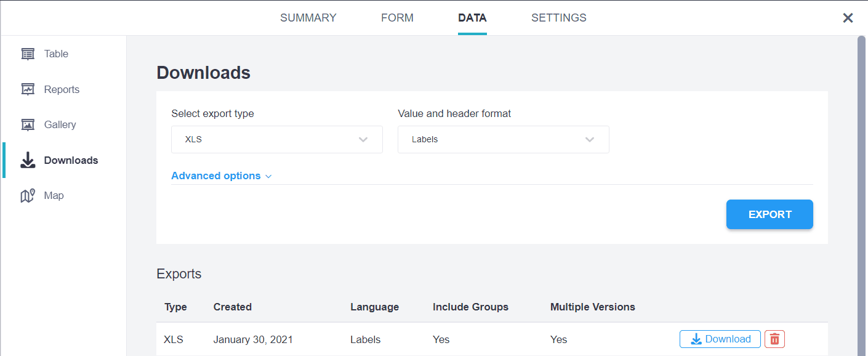Click the Reports chart icon
The height and width of the screenshot is (356, 868).
28,89
